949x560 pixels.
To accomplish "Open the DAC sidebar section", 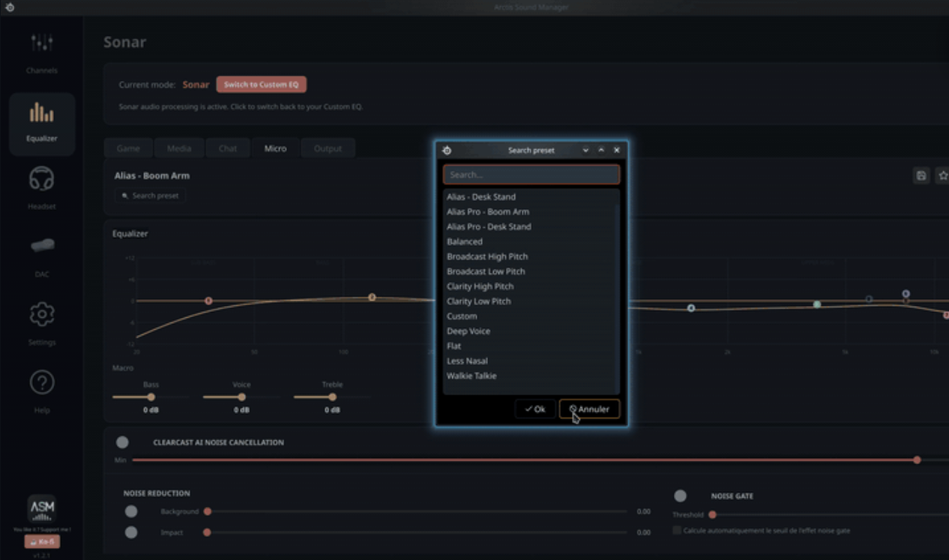I will [x=42, y=256].
